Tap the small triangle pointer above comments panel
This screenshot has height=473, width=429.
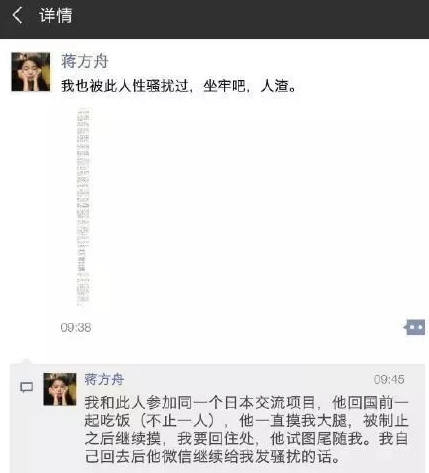coord(26,361)
